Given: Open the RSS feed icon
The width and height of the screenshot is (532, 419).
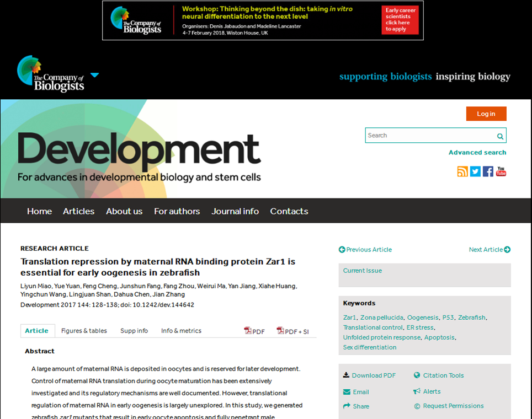Looking at the screenshot, I should coord(462,171).
